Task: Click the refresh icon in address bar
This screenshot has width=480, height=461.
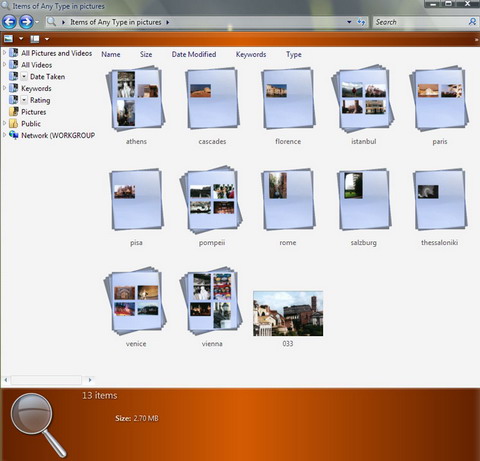Action: tap(361, 22)
